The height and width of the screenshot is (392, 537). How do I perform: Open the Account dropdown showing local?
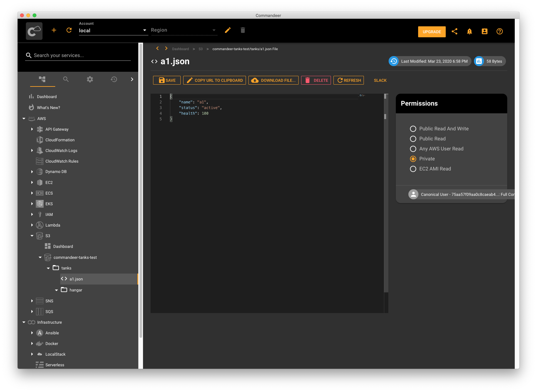tap(113, 30)
